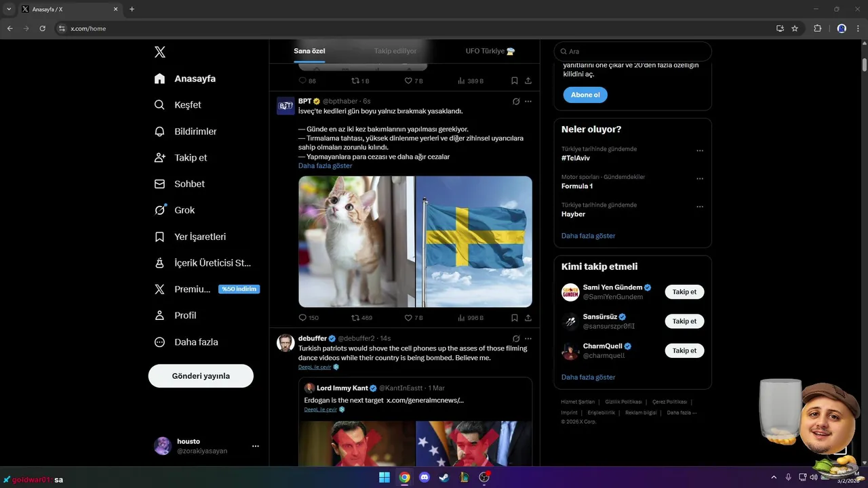
Task: Click Abone ol button
Action: 585,95
